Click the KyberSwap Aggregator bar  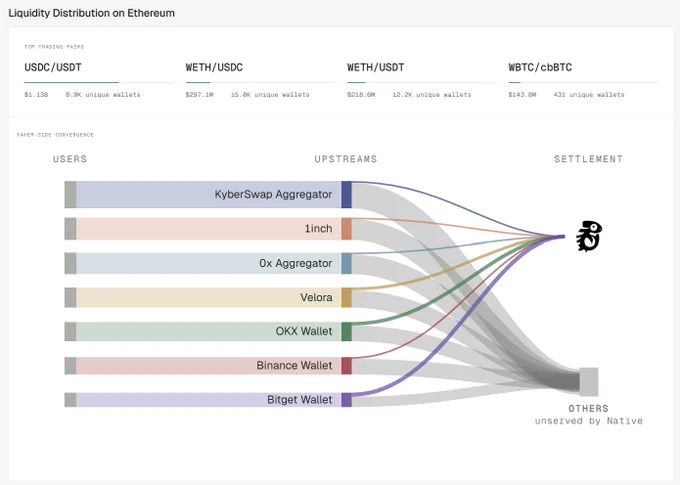[x=209, y=194]
